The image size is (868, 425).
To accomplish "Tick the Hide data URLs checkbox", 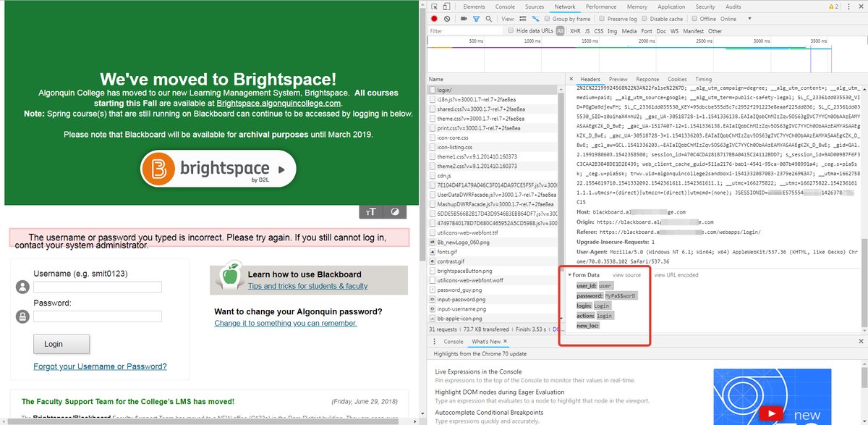I will pyautogui.click(x=511, y=31).
